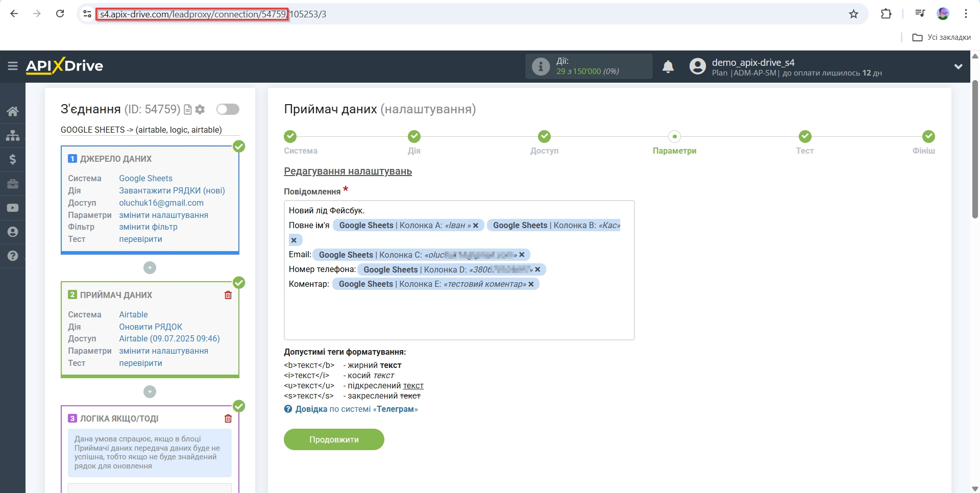The height and width of the screenshot is (493, 980).
Task: Open the browser extensions puzzle icon
Action: click(886, 14)
